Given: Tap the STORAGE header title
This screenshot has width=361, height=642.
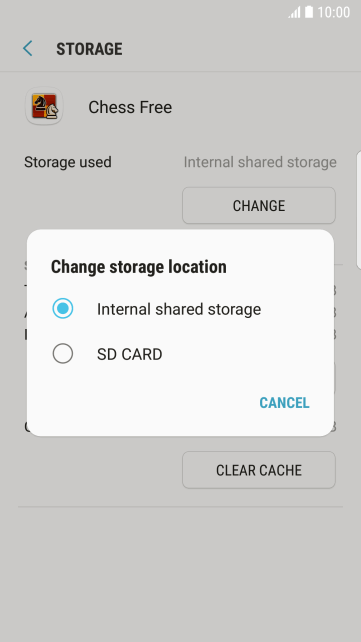Looking at the screenshot, I should [89, 49].
